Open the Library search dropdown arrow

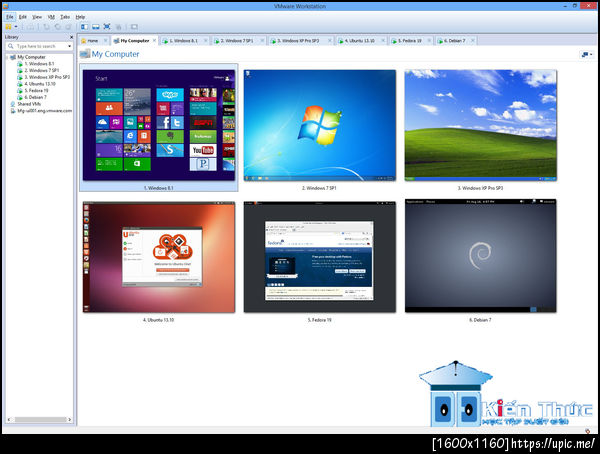69,46
